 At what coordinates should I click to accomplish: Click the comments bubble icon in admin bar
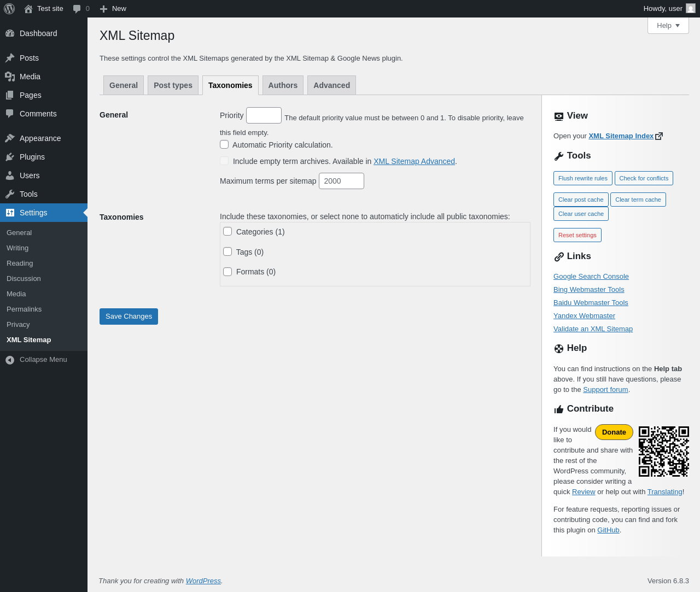tap(77, 9)
